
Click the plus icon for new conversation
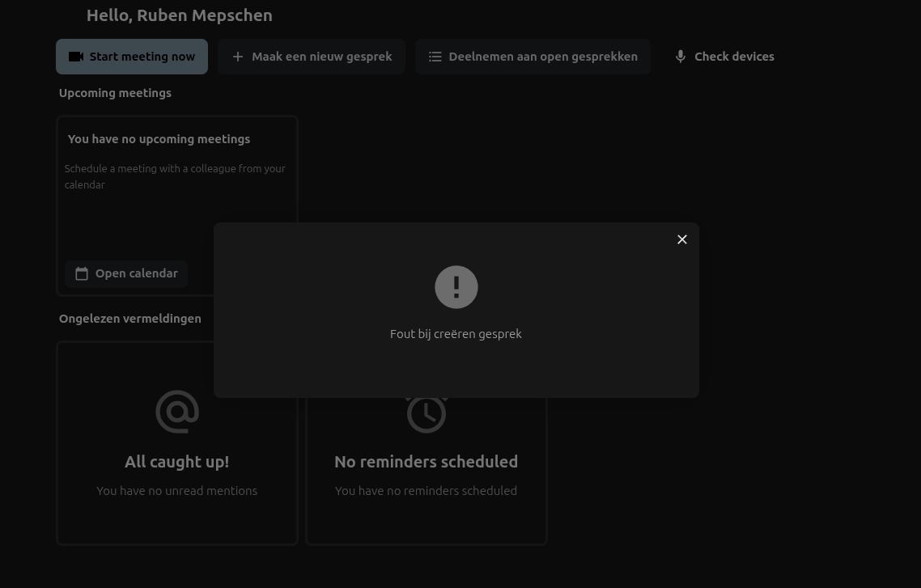click(x=237, y=57)
